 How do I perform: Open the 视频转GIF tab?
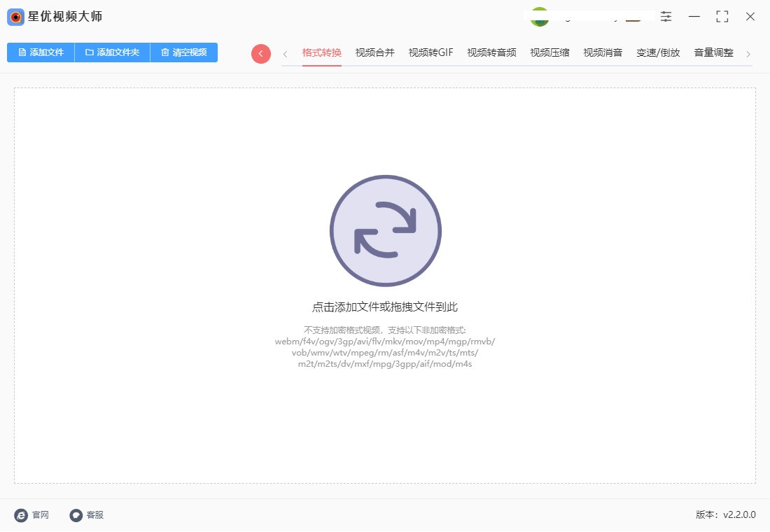coord(429,52)
